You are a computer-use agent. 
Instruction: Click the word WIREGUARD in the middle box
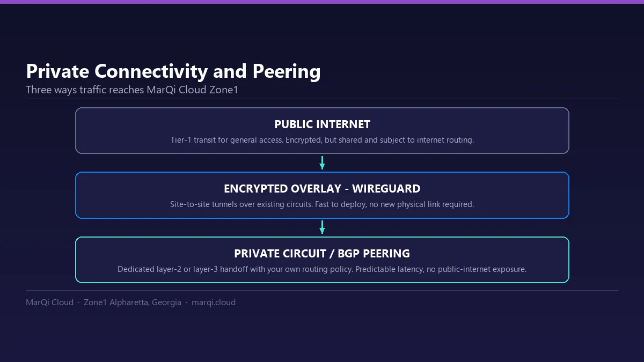(x=386, y=189)
